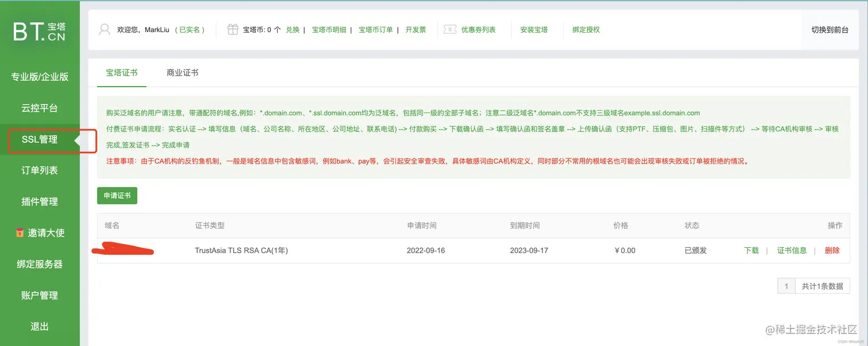Open 证书信息 for the TrustAsia certificate
Screen dimensions: 868x346
(x=792, y=250)
